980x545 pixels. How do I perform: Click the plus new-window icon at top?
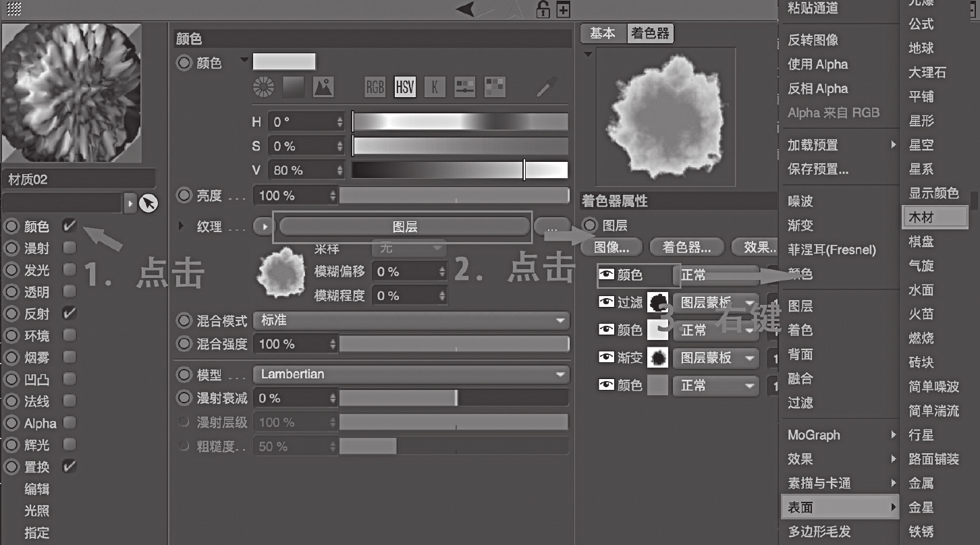click(x=562, y=9)
